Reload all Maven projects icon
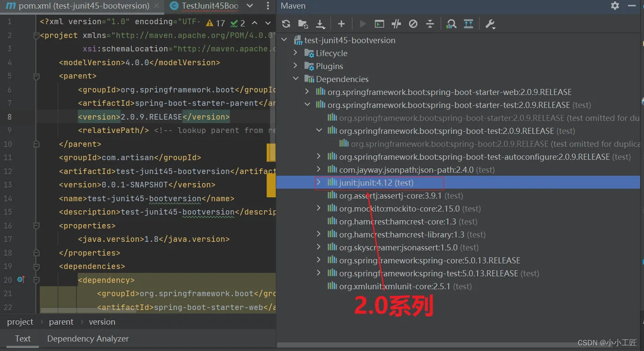This screenshot has height=351, width=644. [x=286, y=24]
